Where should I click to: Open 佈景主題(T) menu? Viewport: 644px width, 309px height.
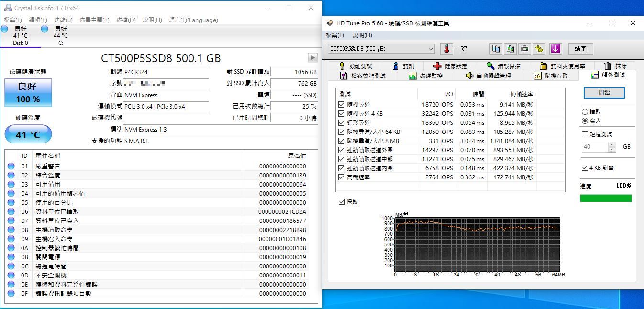click(94, 20)
